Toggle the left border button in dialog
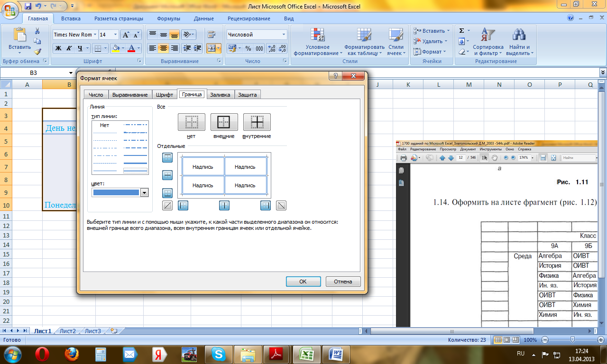This screenshot has width=607, height=364. [x=183, y=205]
